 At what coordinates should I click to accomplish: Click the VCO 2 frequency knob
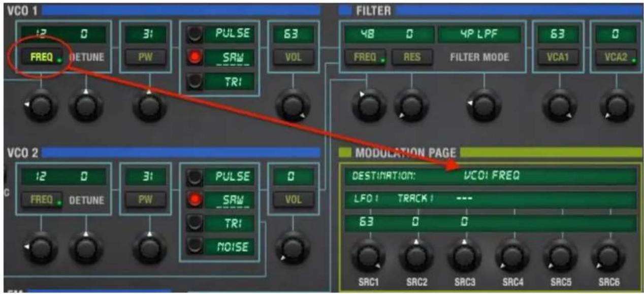click(42, 249)
